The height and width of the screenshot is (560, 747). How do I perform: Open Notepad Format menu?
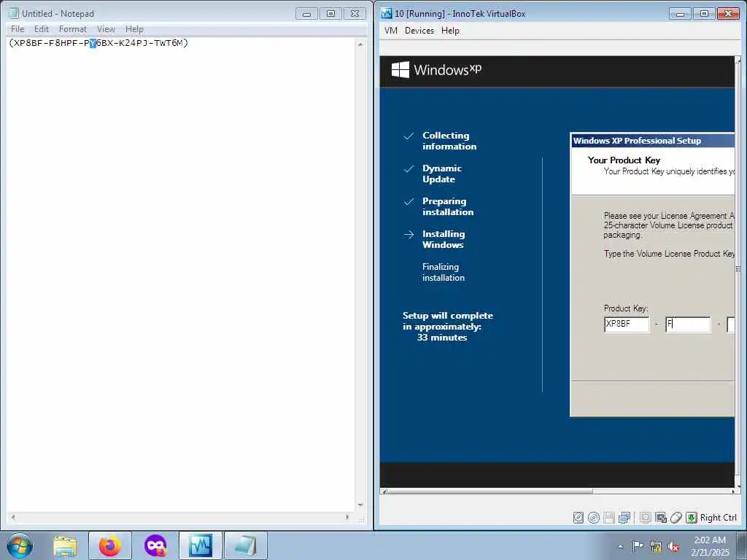point(73,29)
